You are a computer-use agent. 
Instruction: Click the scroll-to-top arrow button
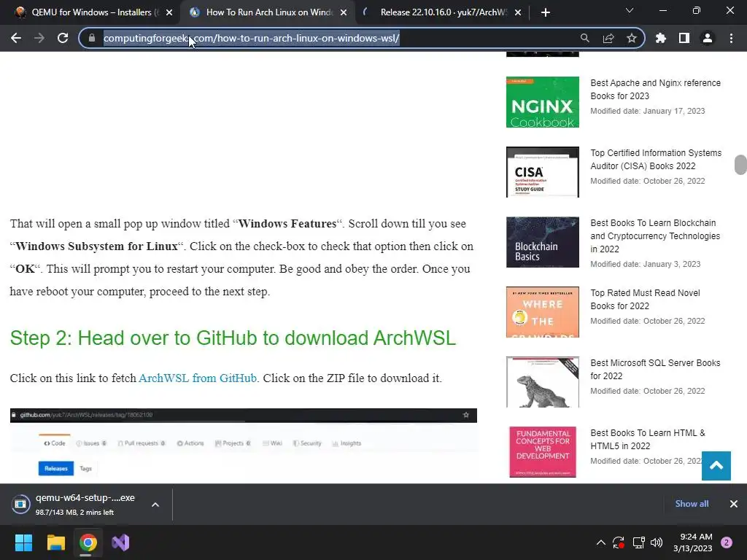[716, 466]
